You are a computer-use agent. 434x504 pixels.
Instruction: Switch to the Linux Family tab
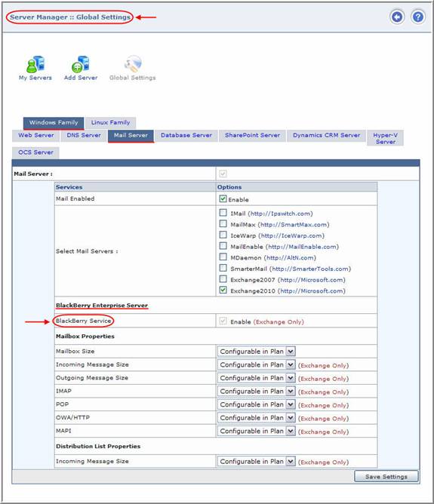tap(110, 122)
